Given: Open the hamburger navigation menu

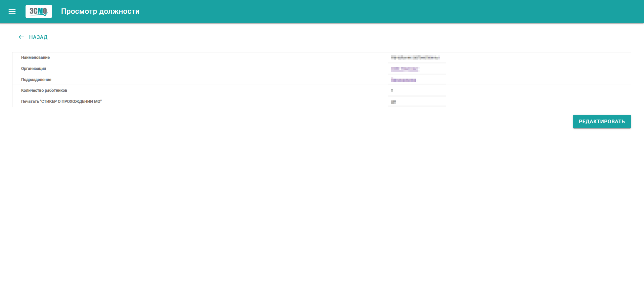Looking at the screenshot, I should [12, 11].
